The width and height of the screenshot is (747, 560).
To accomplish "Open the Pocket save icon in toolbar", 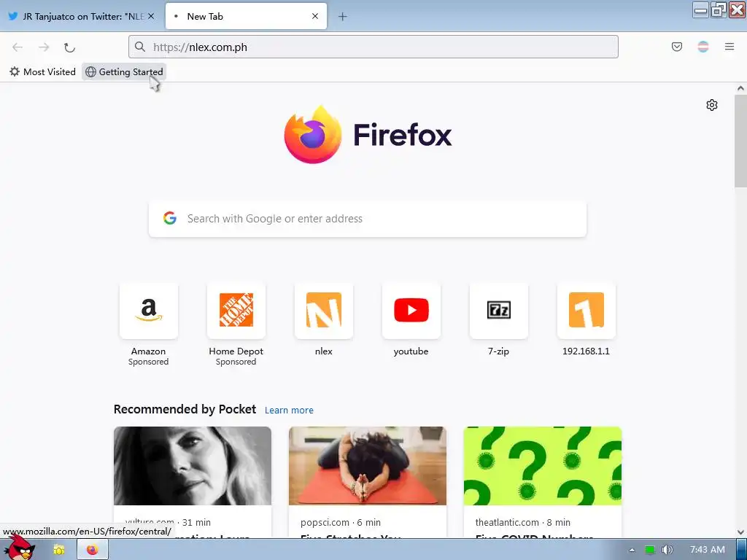I will coord(676,47).
